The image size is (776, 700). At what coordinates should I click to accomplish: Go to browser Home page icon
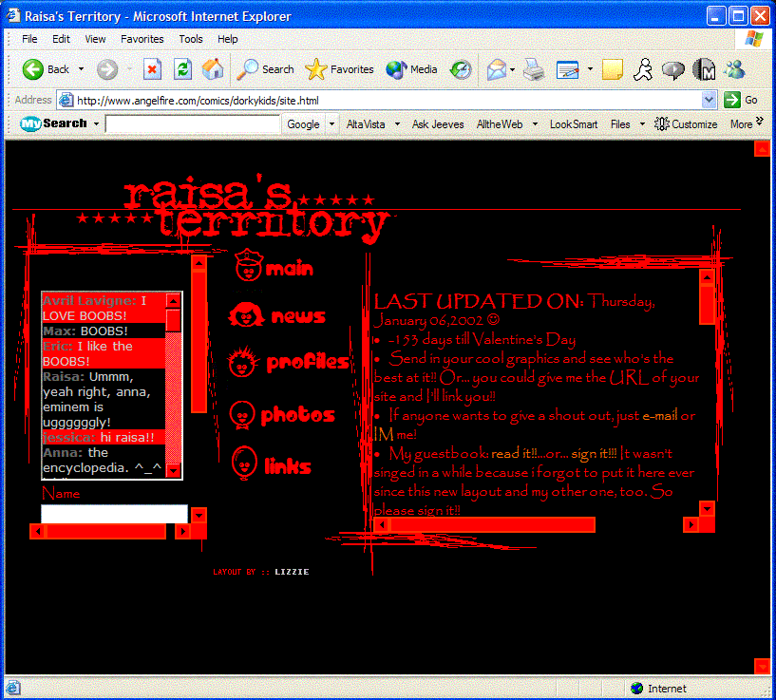[213, 69]
